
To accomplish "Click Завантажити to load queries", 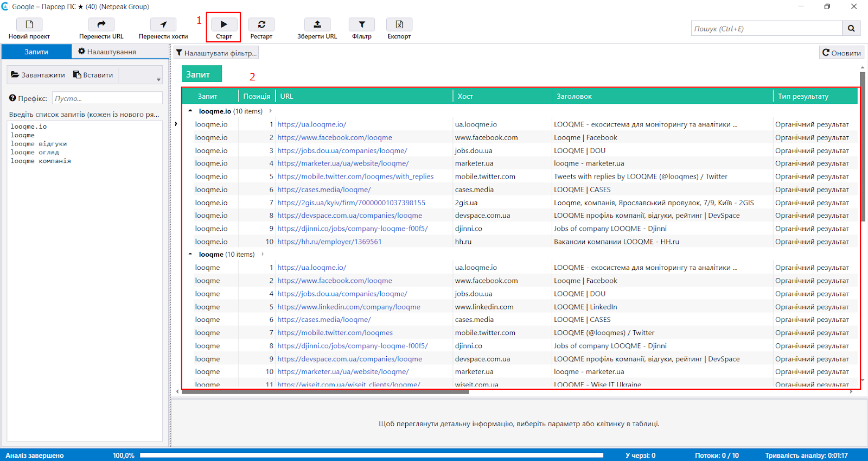I will [x=38, y=75].
